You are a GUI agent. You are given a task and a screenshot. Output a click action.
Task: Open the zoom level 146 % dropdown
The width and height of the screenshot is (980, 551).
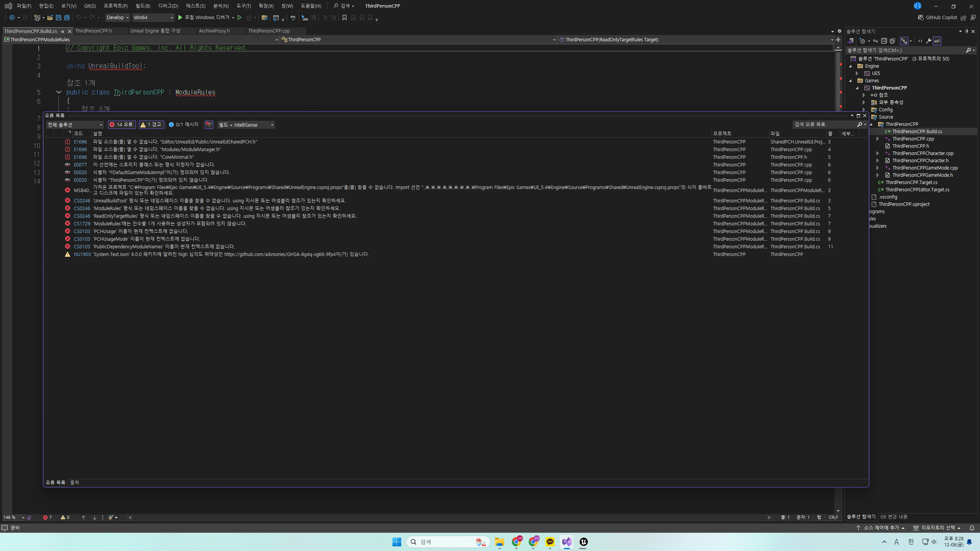[14, 518]
